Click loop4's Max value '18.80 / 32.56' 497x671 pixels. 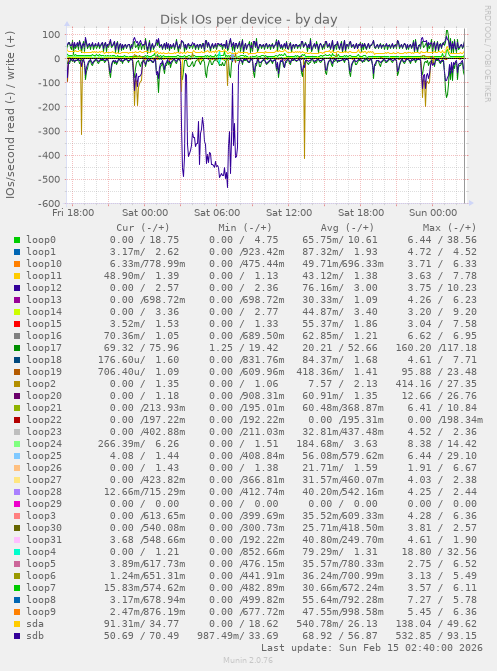click(x=439, y=552)
